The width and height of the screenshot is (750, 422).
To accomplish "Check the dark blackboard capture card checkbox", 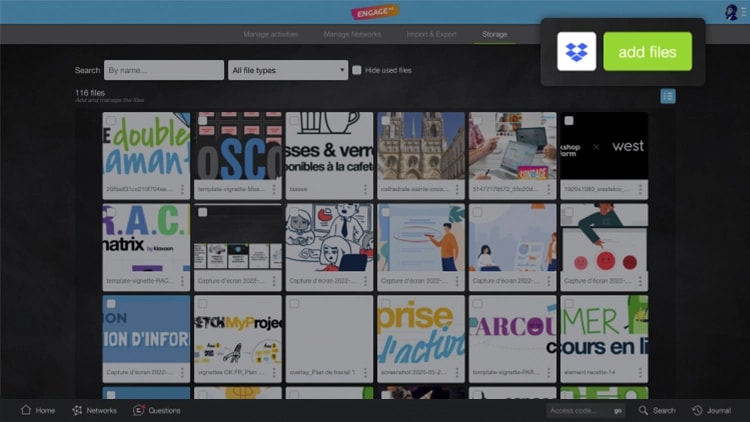I will pyautogui.click(x=203, y=212).
